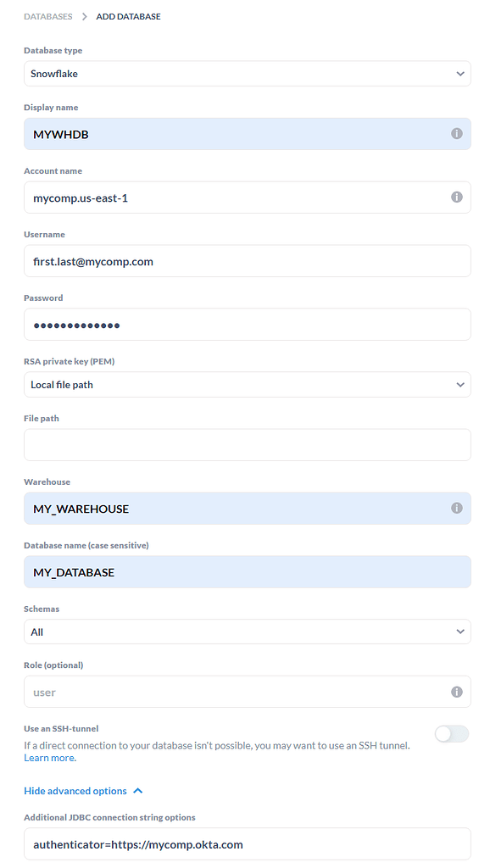Click the Warehouse field's info icon
Image resolution: width=490 pixels, height=868 pixels.
click(456, 509)
